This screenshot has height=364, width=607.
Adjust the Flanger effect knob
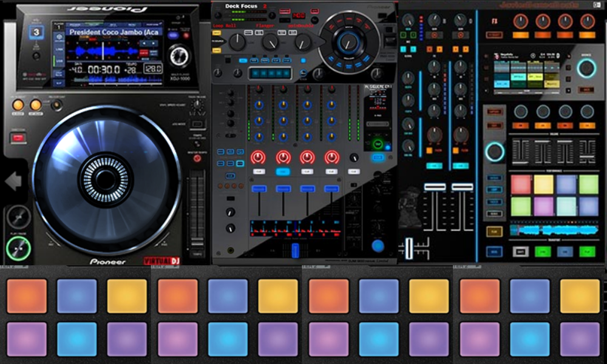coord(270,42)
